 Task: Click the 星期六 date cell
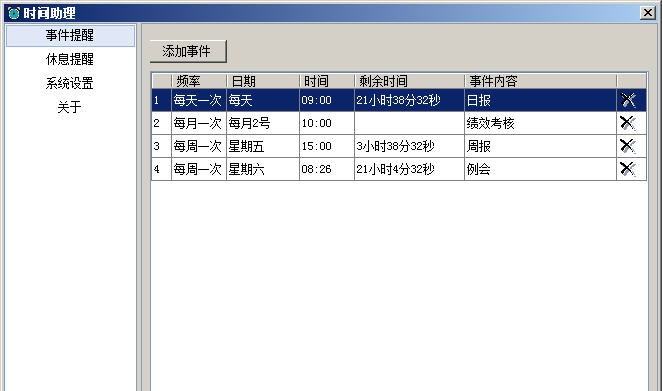click(263, 169)
